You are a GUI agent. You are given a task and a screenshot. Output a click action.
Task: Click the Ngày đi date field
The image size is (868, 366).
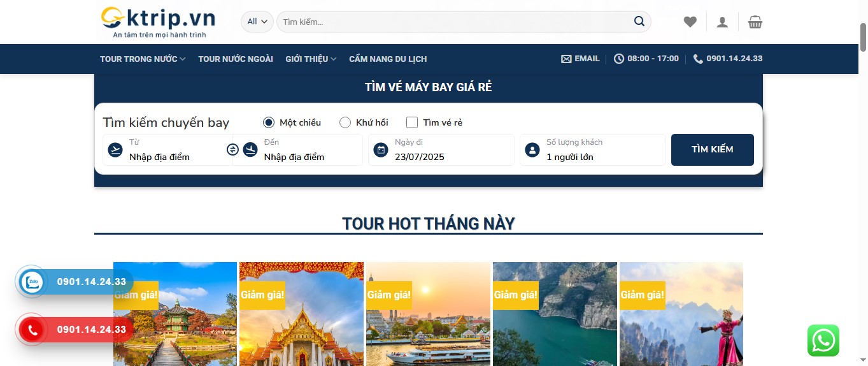[x=441, y=150]
